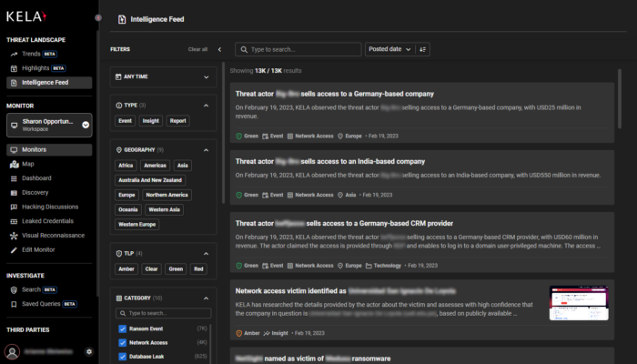Image resolution: width=637 pixels, height=364 pixels.
Task: Click Clear all filters
Action: pos(197,49)
